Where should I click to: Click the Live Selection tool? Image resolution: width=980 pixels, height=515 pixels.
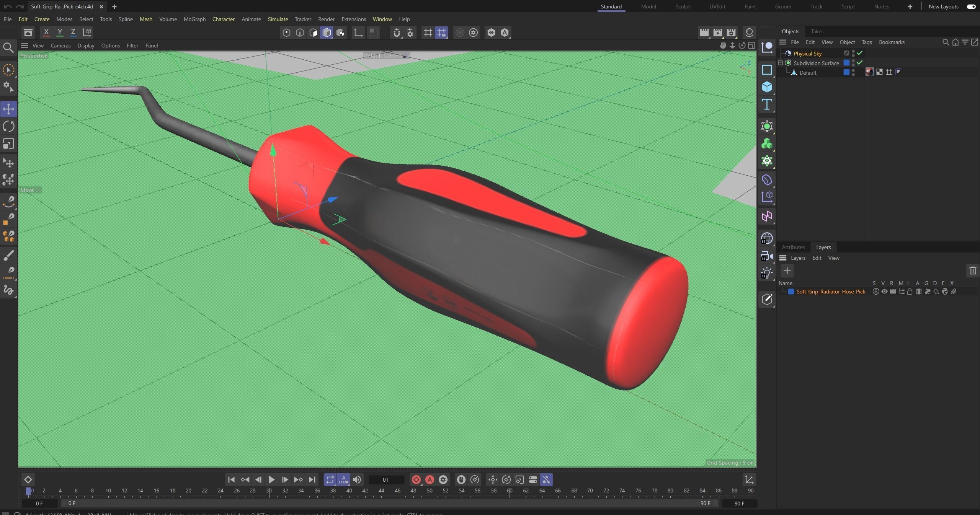[x=8, y=70]
